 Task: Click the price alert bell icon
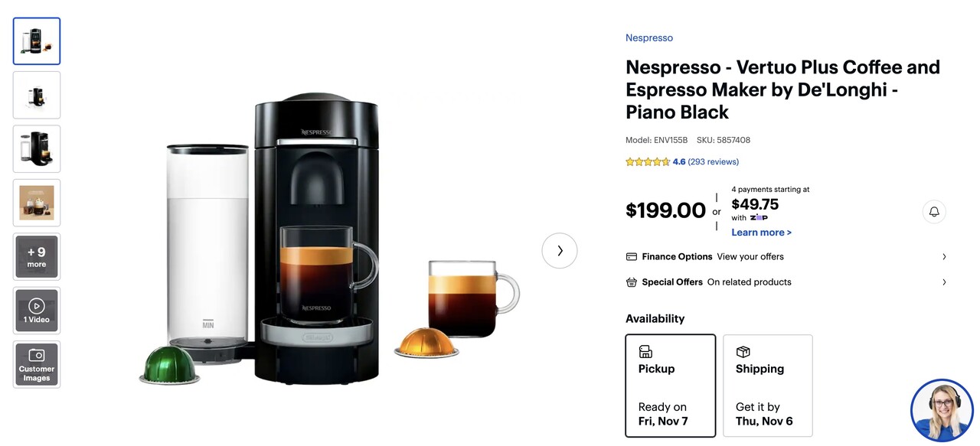(x=934, y=212)
